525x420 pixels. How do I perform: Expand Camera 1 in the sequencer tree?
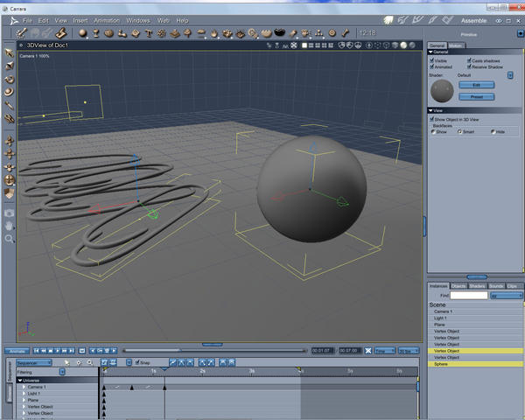click(x=24, y=387)
